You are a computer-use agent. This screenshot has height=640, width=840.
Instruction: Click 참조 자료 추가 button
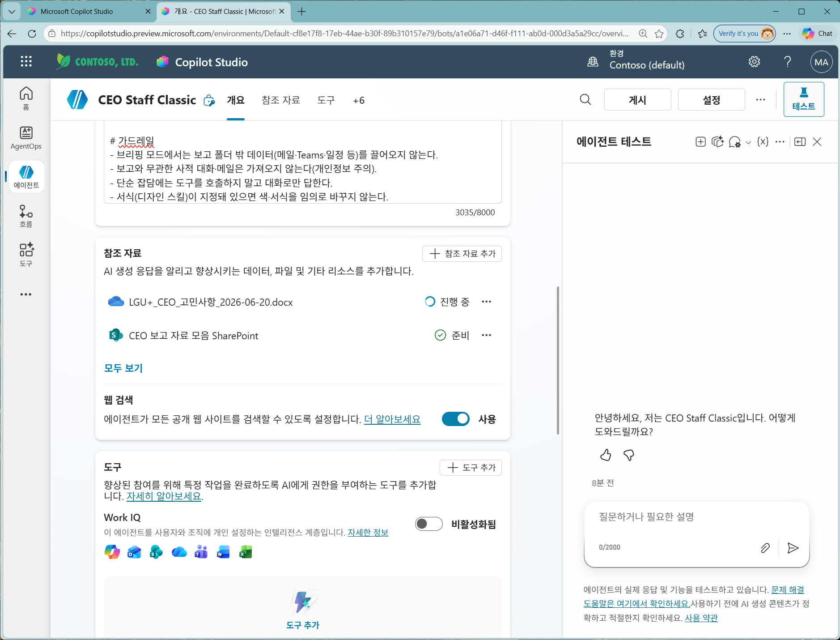pos(462,254)
